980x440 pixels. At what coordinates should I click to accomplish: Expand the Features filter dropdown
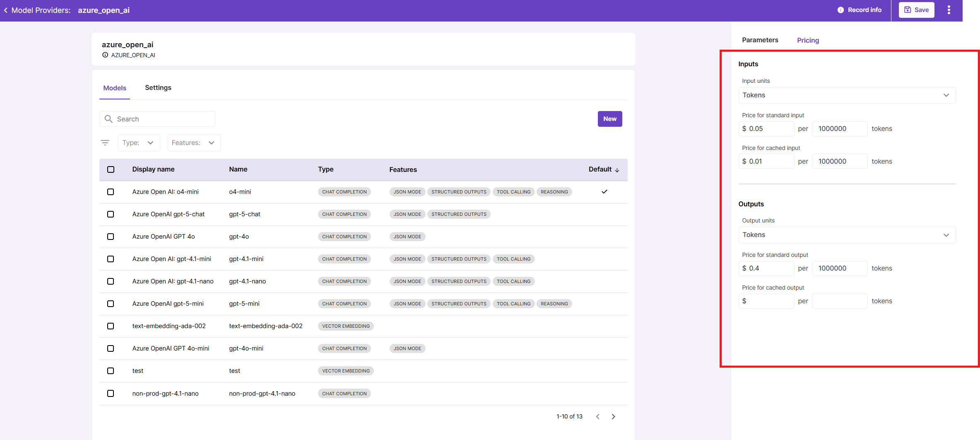click(194, 143)
